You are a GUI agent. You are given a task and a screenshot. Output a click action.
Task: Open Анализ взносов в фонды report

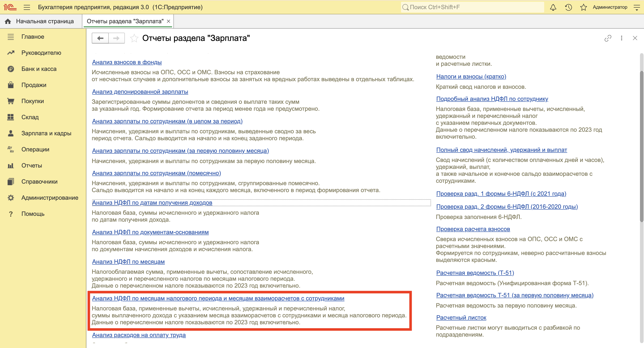coord(127,62)
